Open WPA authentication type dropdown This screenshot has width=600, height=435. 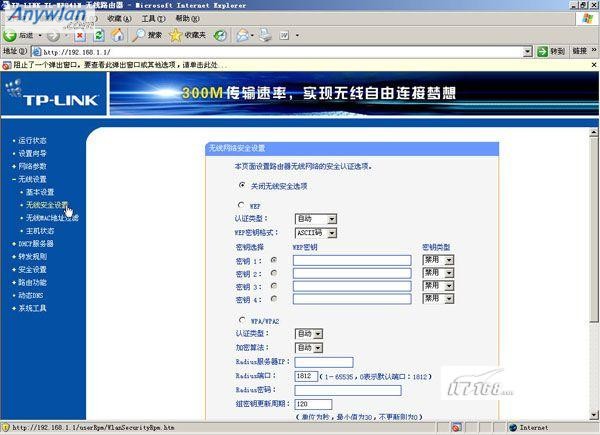click(x=309, y=334)
